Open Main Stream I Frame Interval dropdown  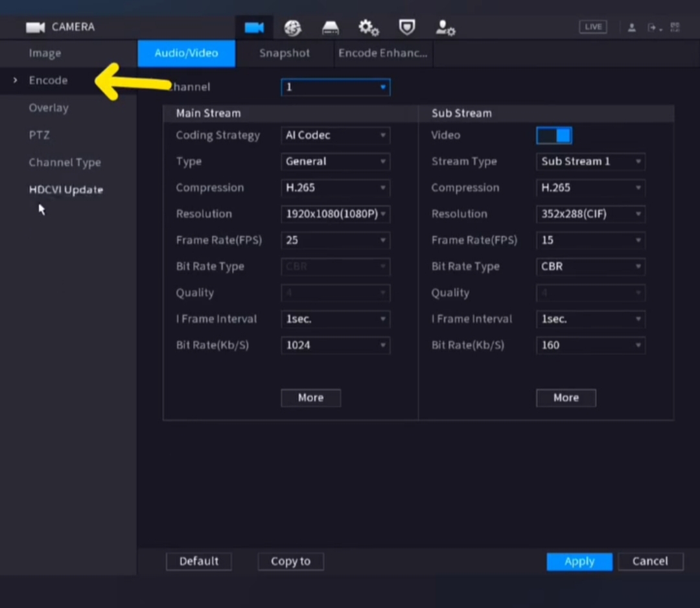pyautogui.click(x=336, y=319)
